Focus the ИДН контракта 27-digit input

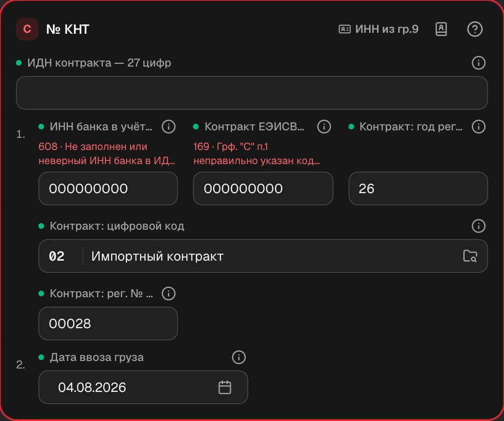252,93
